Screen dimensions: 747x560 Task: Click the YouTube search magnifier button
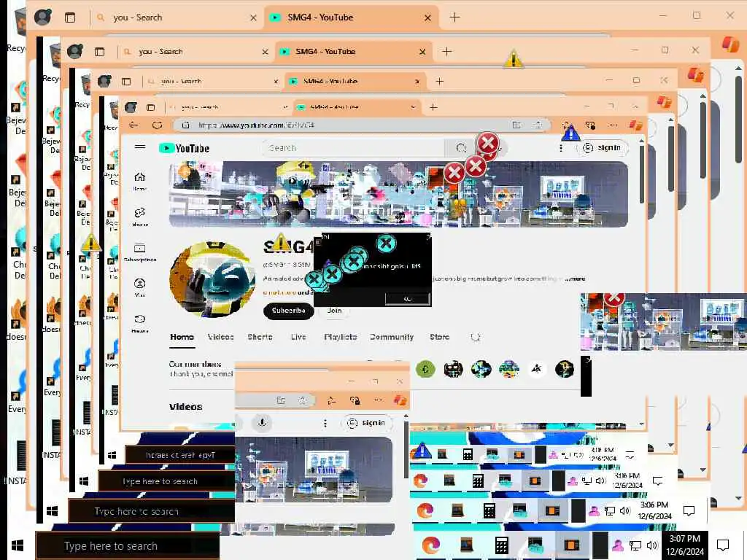coord(461,148)
